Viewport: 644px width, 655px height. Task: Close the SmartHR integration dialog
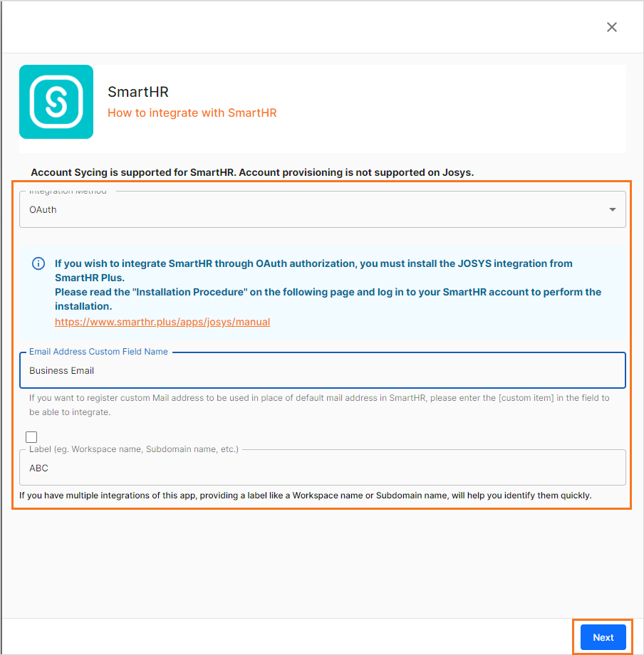click(611, 27)
